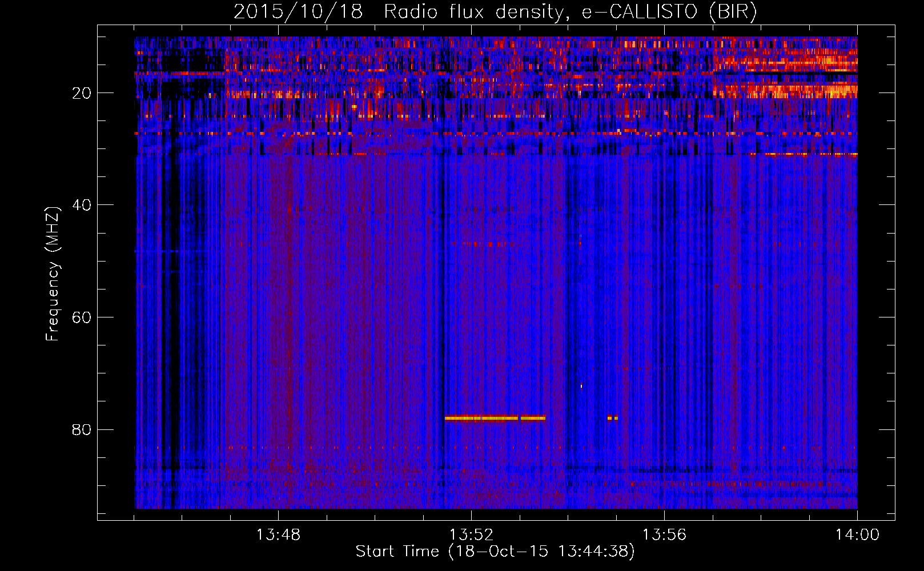Viewport: 924px width, 571px height.
Task: Click the 13:48 time tick label
Action: (278, 535)
